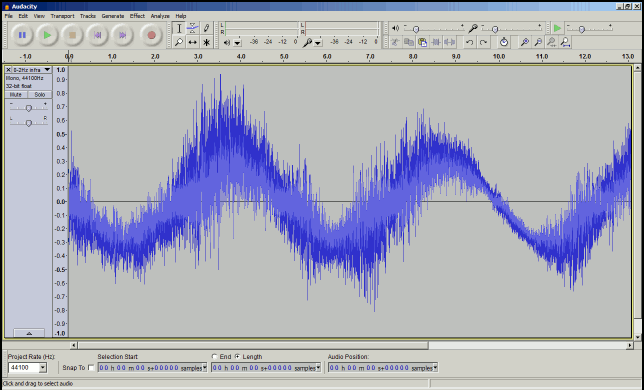Click the input meter microphone icon
Viewport: 644px width, 390px height.
(x=307, y=42)
